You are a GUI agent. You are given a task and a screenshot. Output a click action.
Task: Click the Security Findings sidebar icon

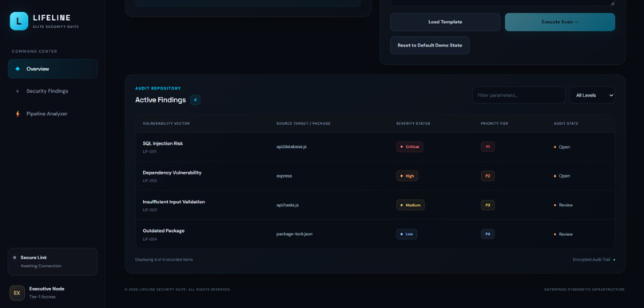point(18,91)
